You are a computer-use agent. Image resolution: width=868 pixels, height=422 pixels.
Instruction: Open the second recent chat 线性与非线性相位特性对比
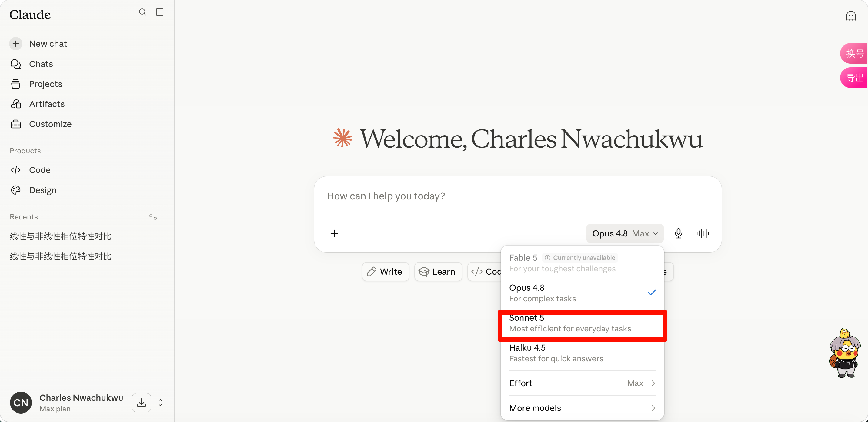[61, 256]
